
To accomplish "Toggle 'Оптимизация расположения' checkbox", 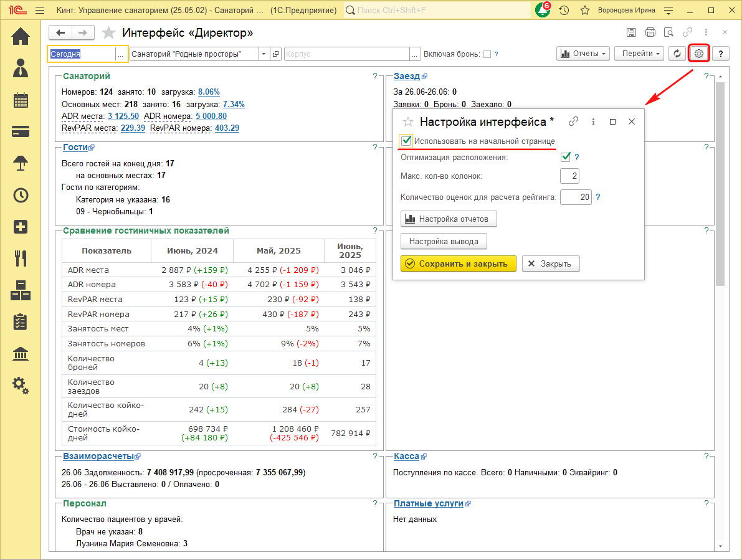I will click(566, 158).
